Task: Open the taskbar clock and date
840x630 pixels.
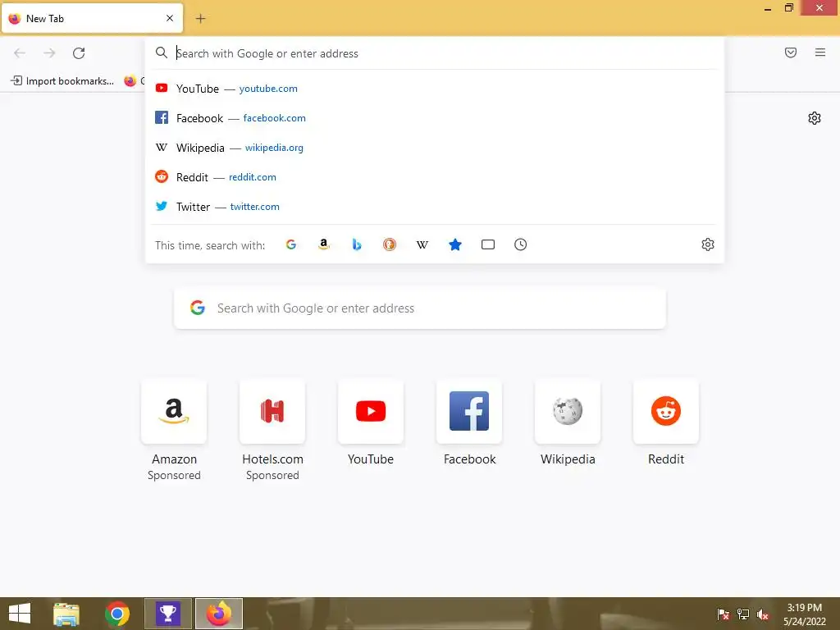Action: 805,614
